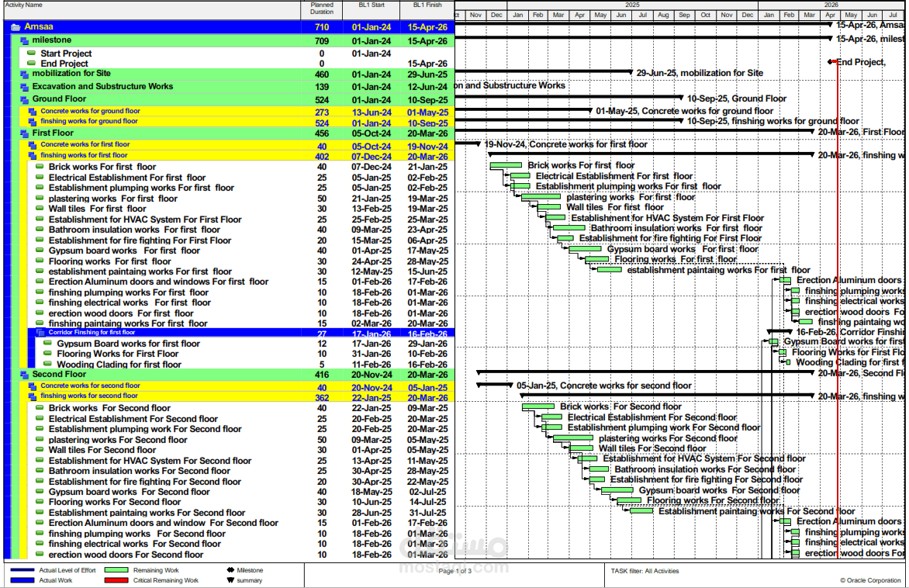Click Brick works For Second floor Gantt bar
Viewport: 909px width, 588px height.
[x=538, y=406]
